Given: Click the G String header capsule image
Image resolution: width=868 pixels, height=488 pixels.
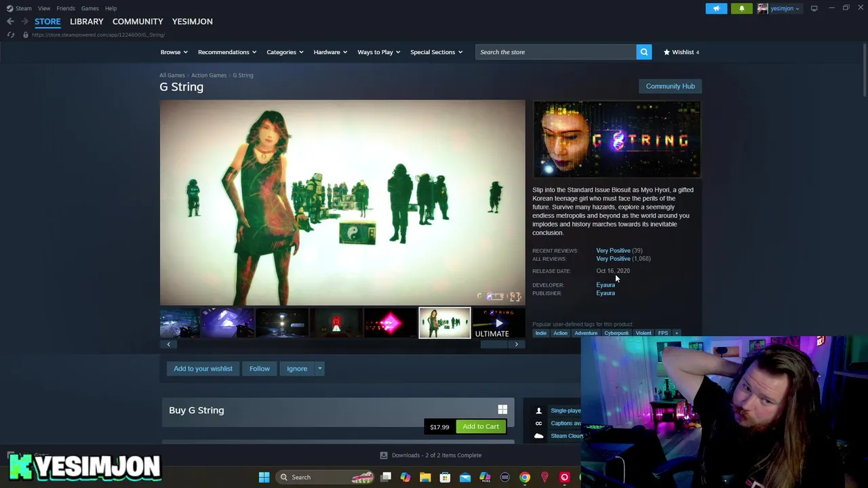Looking at the screenshot, I should click(x=616, y=139).
